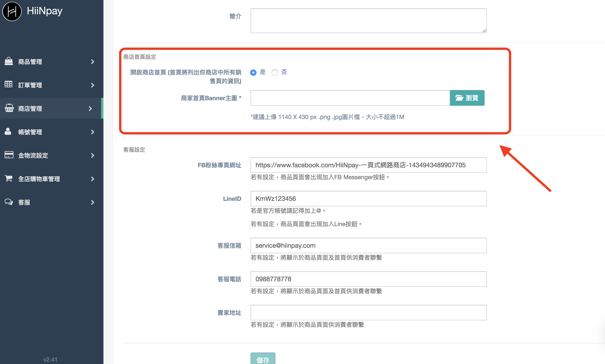
Task: Click the shopping bag icon for 商品管理
Action: coord(9,61)
